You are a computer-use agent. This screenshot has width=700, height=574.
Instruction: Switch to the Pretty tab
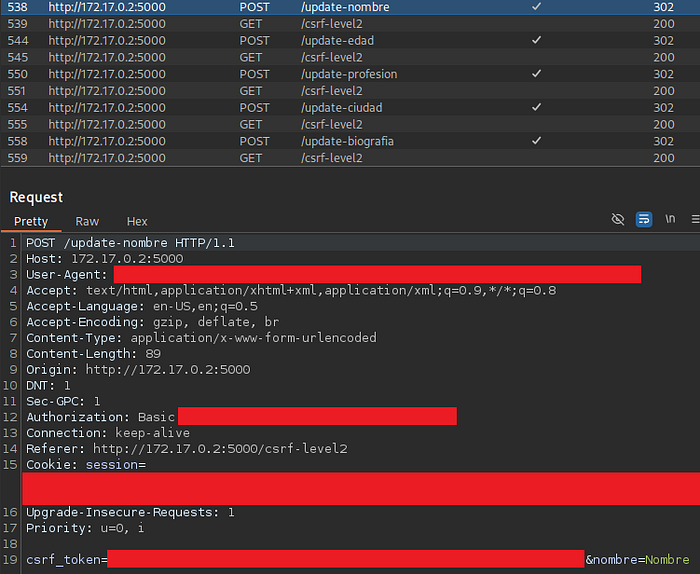click(31, 221)
